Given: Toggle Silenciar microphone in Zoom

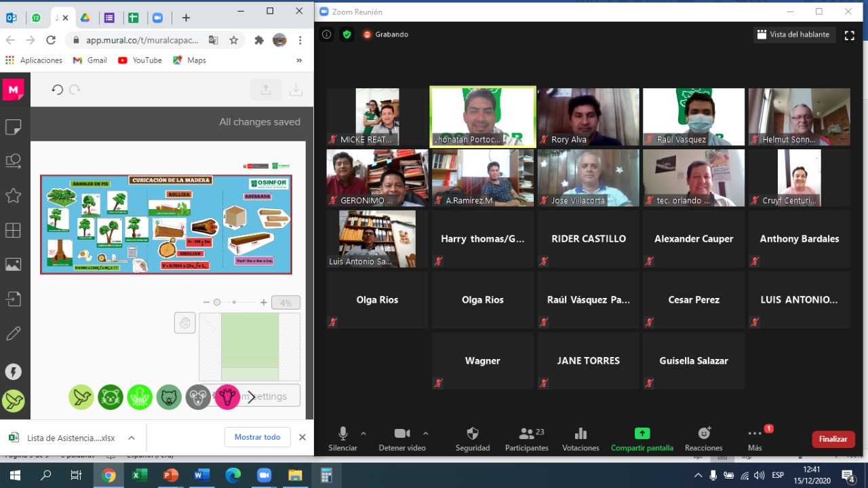Looking at the screenshot, I should tap(343, 439).
